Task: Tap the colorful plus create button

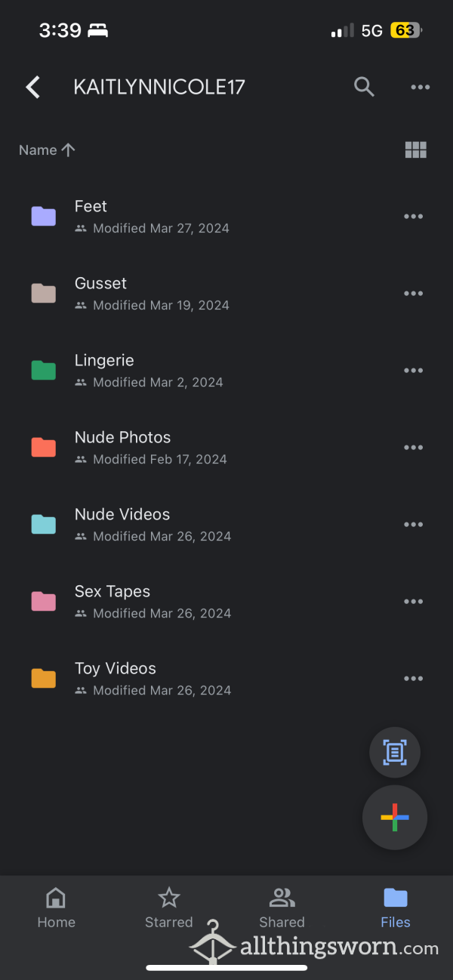Action: tap(395, 818)
